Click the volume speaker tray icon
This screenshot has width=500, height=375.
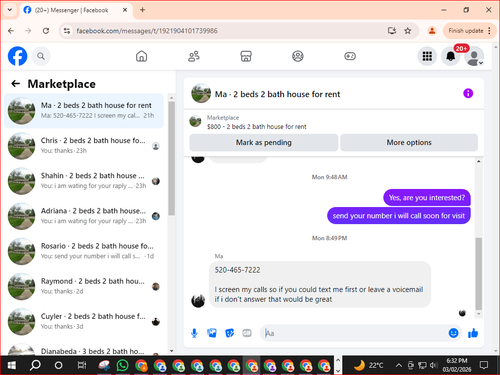(433, 365)
